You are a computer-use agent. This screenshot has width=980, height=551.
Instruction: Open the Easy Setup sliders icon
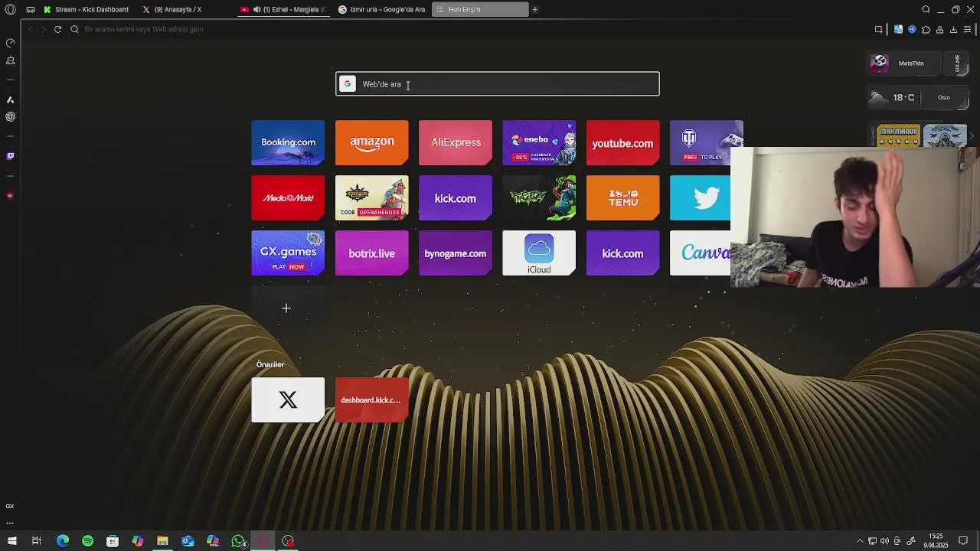tap(968, 29)
